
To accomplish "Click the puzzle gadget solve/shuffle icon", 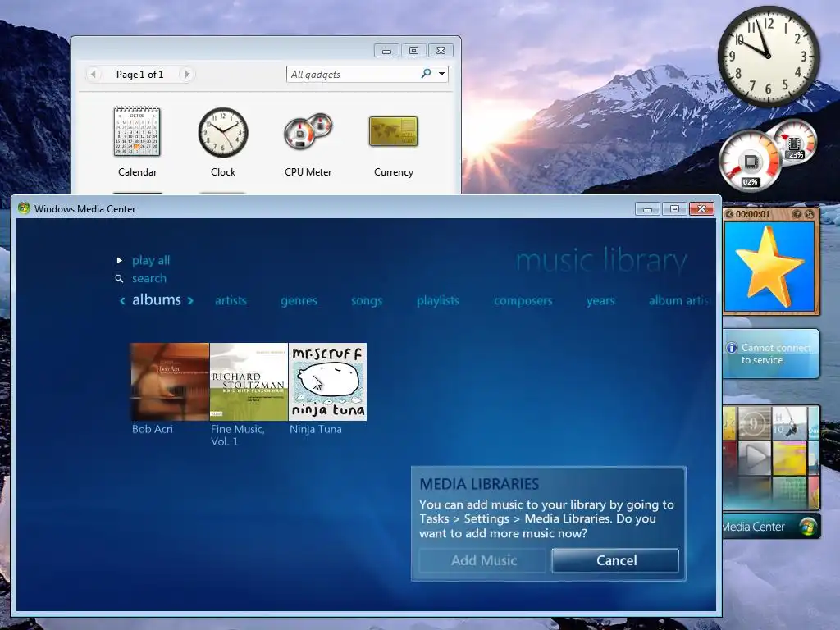I will click(x=810, y=214).
